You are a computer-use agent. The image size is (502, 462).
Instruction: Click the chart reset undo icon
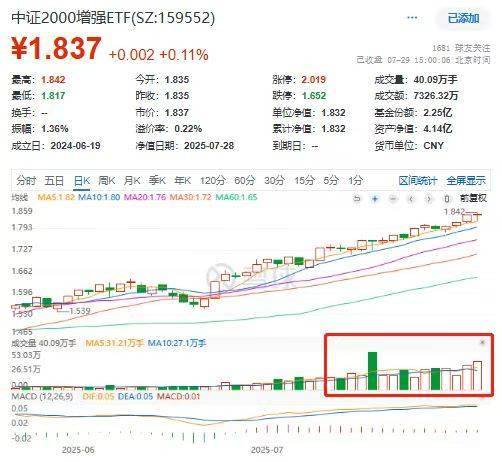[x=357, y=199]
